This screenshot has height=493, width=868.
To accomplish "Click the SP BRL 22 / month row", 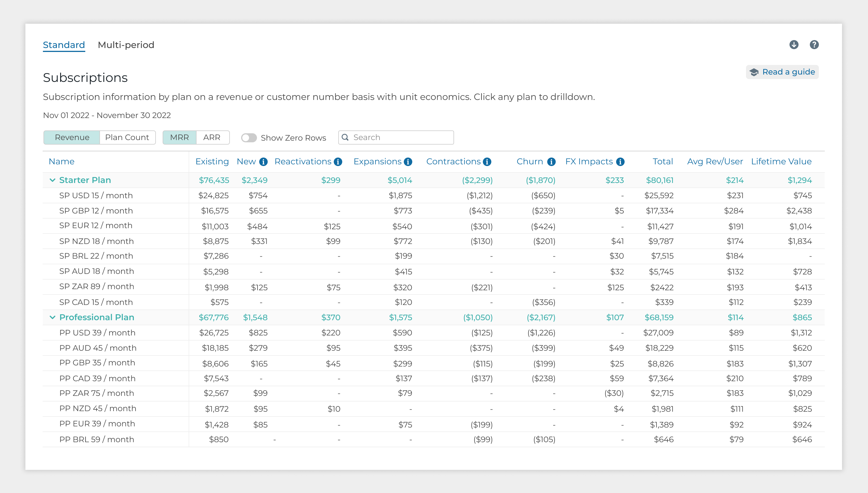I will pos(433,256).
